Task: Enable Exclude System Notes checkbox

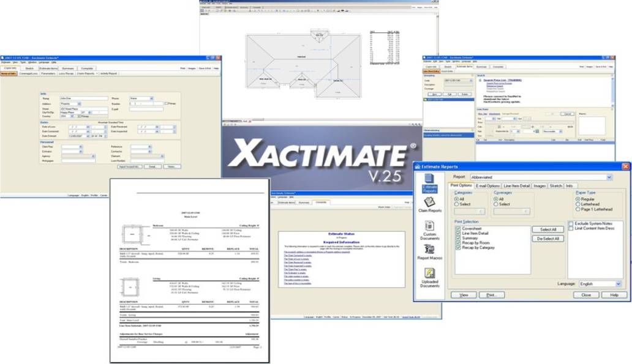Action: (x=571, y=223)
